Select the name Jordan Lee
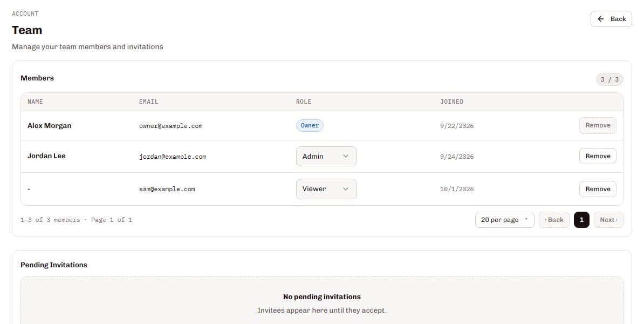Image resolution: width=644 pixels, height=324 pixels. click(x=46, y=156)
